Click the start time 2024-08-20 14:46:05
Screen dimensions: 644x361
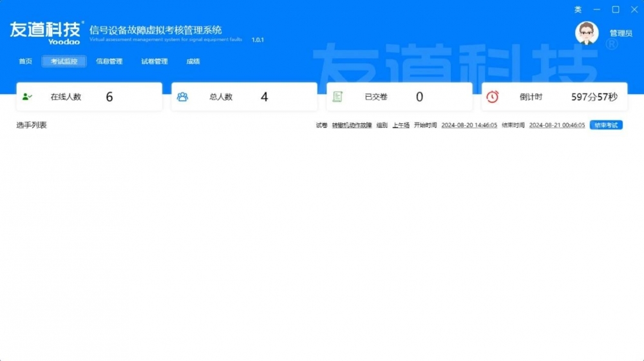[469, 125]
